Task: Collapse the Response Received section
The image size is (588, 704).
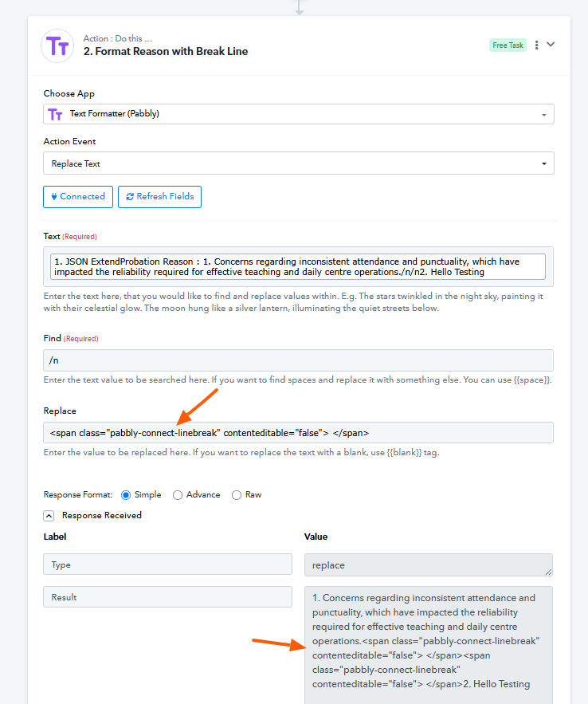Action: [x=49, y=516]
